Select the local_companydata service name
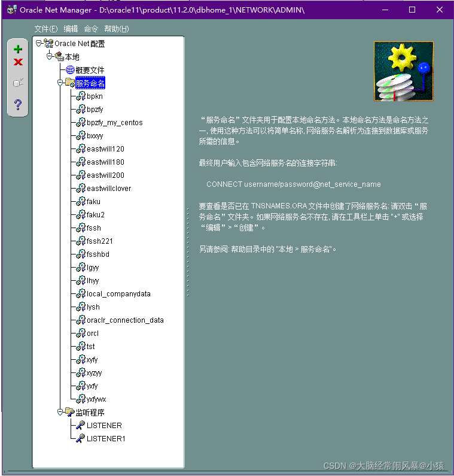Viewport: 454px width, 476px height. [118, 294]
